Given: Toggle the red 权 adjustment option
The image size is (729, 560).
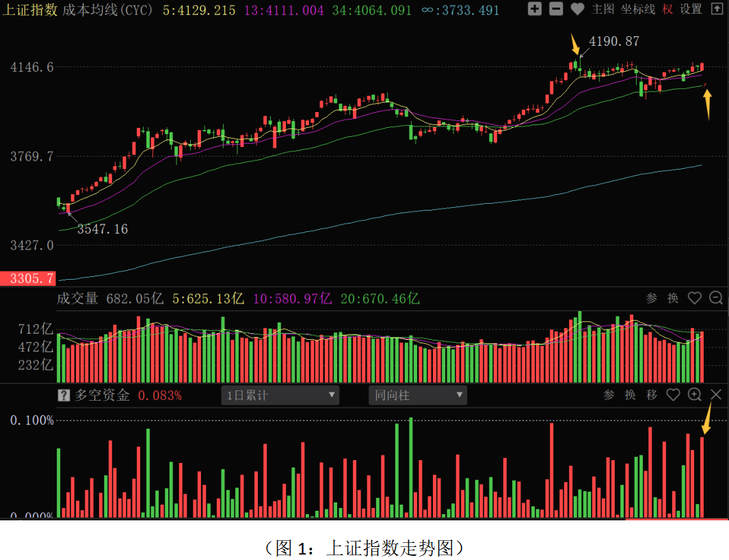Looking at the screenshot, I should [667, 10].
